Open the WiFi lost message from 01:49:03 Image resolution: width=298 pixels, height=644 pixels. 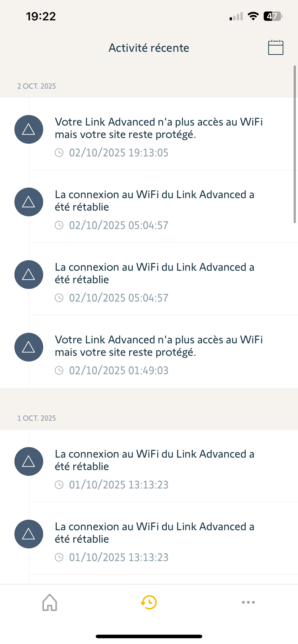(x=159, y=346)
